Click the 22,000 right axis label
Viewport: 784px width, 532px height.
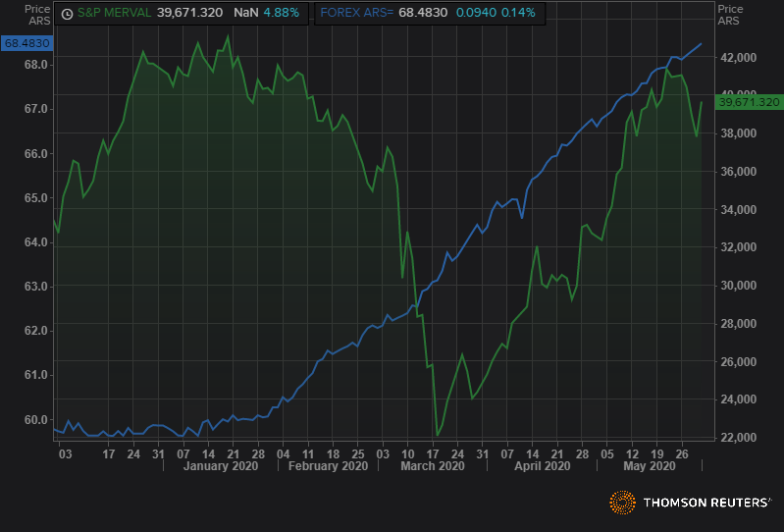pyautogui.click(x=738, y=438)
